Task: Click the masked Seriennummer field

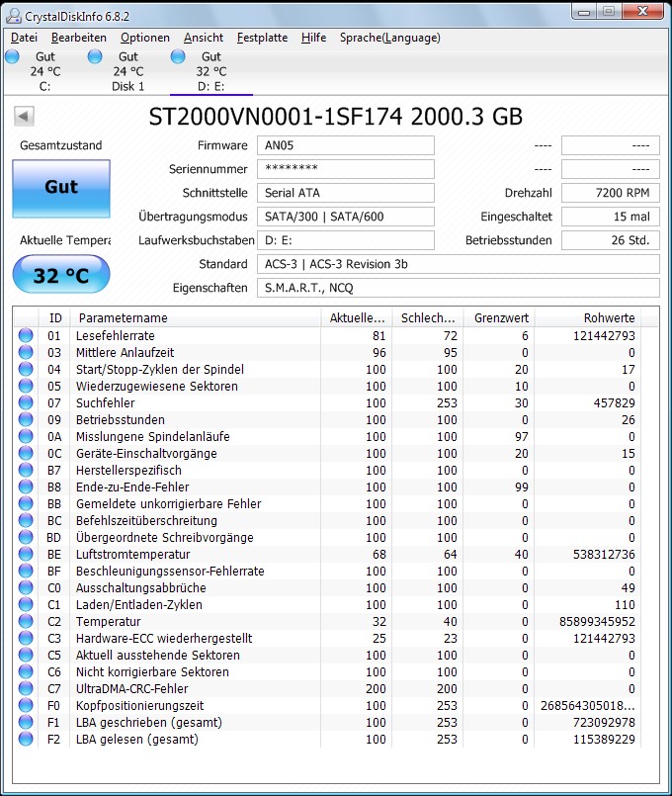Action: (345, 169)
